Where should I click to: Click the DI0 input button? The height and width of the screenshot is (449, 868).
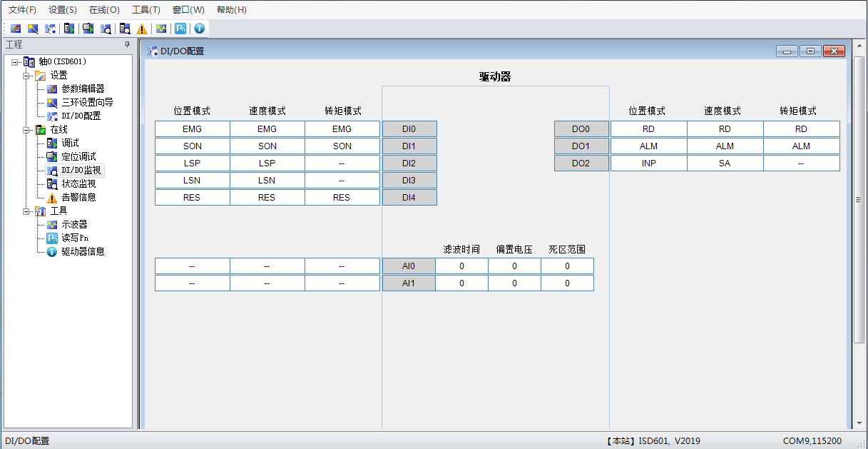click(409, 129)
